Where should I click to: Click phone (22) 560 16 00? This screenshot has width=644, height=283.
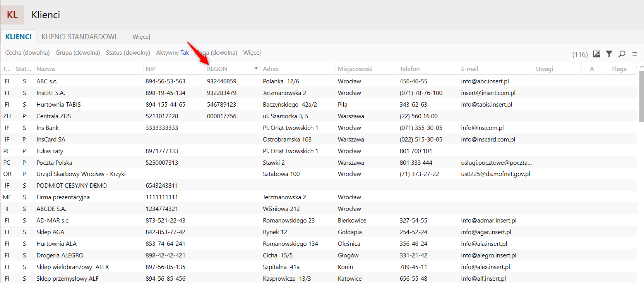coord(418,116)
